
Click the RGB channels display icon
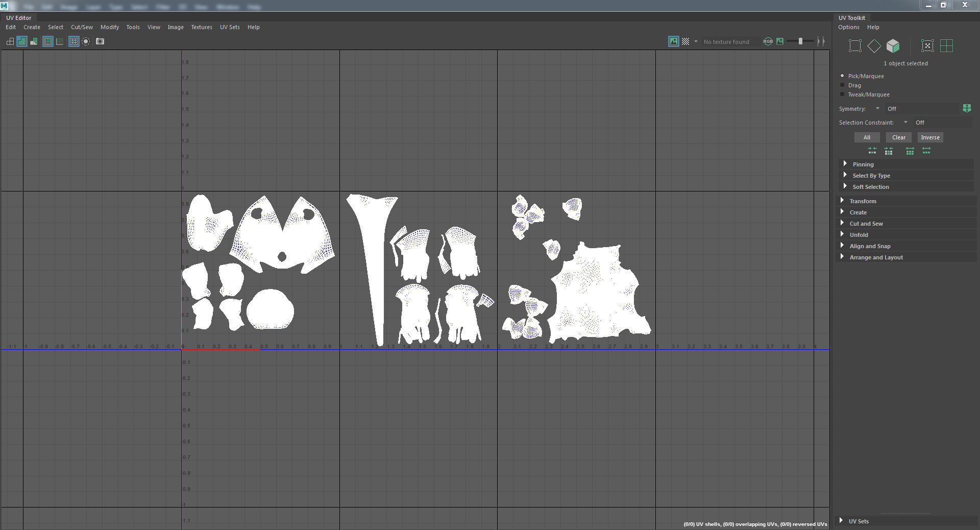(768, 41)
